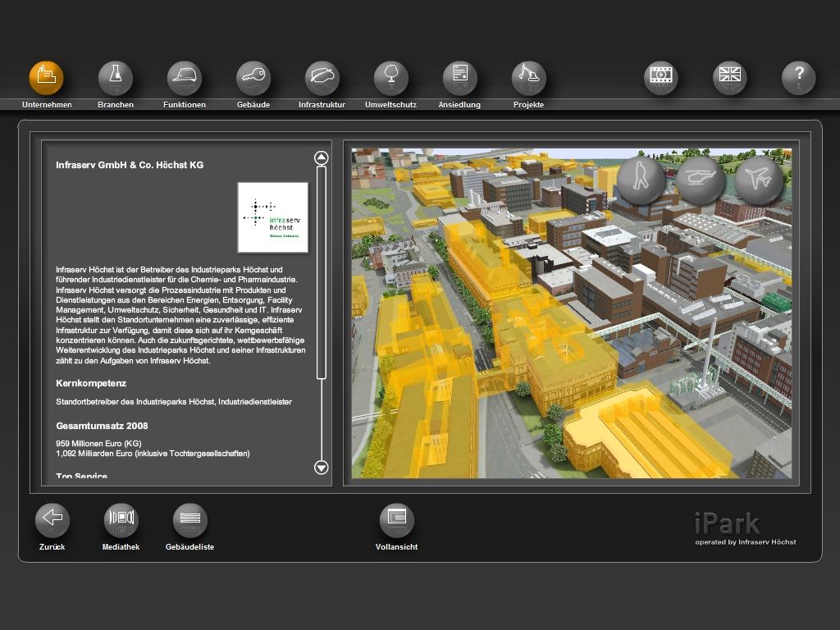
Task: Switch to Vollansicht full view icon
Action: pyautogui.click(x=396, y=519)
